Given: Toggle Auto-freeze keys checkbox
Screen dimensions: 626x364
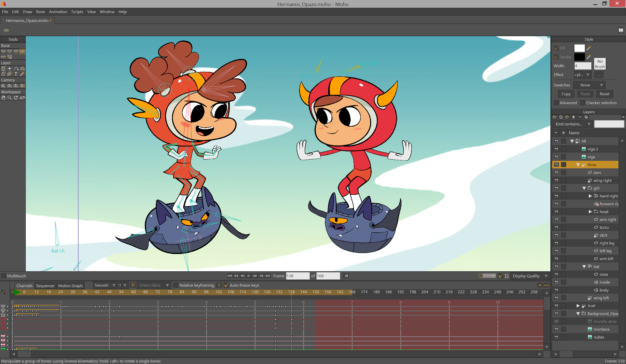Looking at the screenshot, I should 226,285.
